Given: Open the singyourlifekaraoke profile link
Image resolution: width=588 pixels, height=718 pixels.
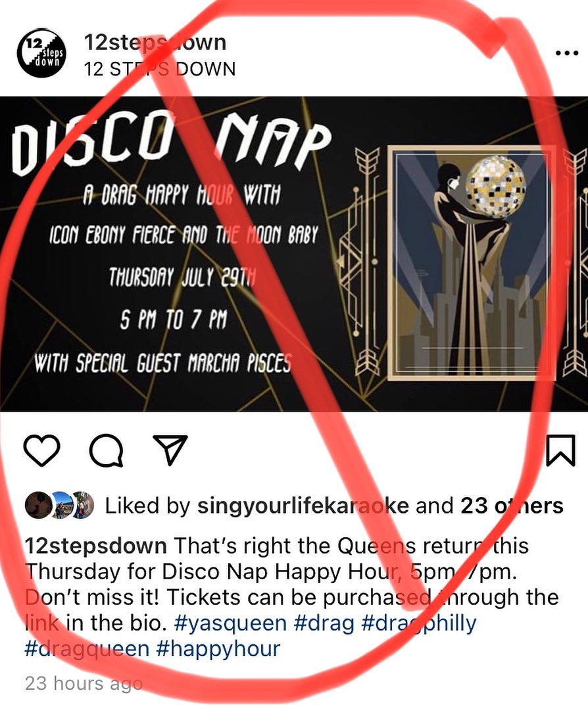Looking at the screenshot, I should coord(303,506).
